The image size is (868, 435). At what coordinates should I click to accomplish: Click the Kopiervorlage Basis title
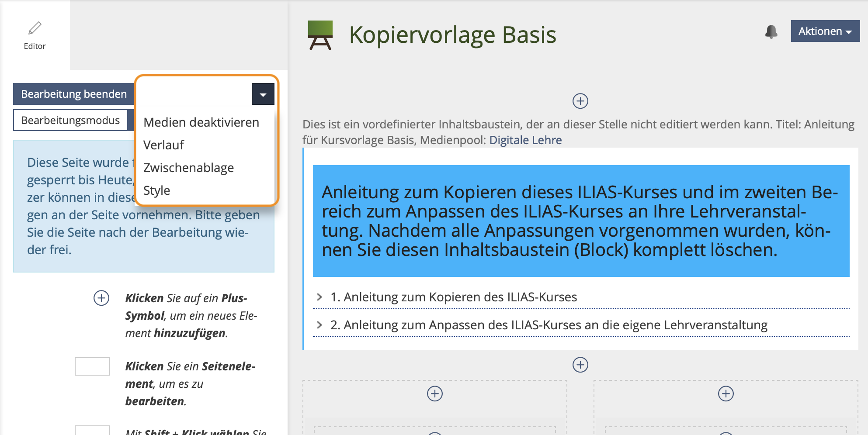453,35
